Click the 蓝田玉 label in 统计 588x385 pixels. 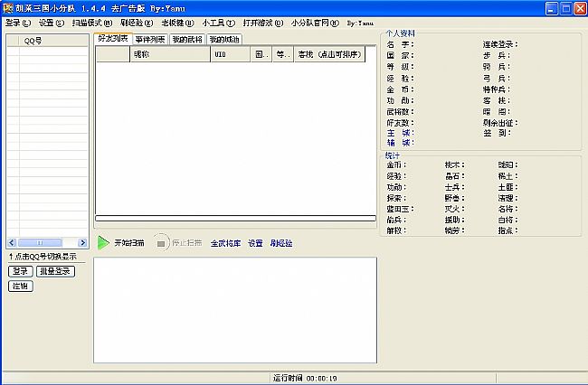pos(400,209)
